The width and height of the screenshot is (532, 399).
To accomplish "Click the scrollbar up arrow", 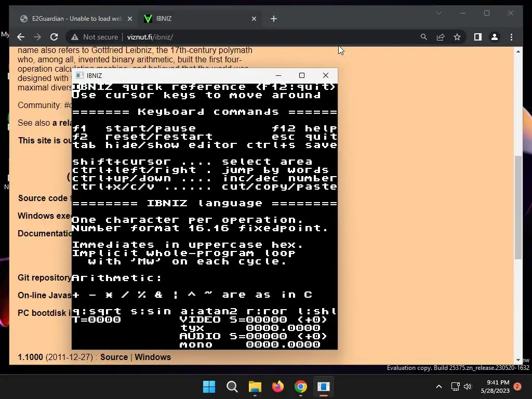I will (518, 51).
